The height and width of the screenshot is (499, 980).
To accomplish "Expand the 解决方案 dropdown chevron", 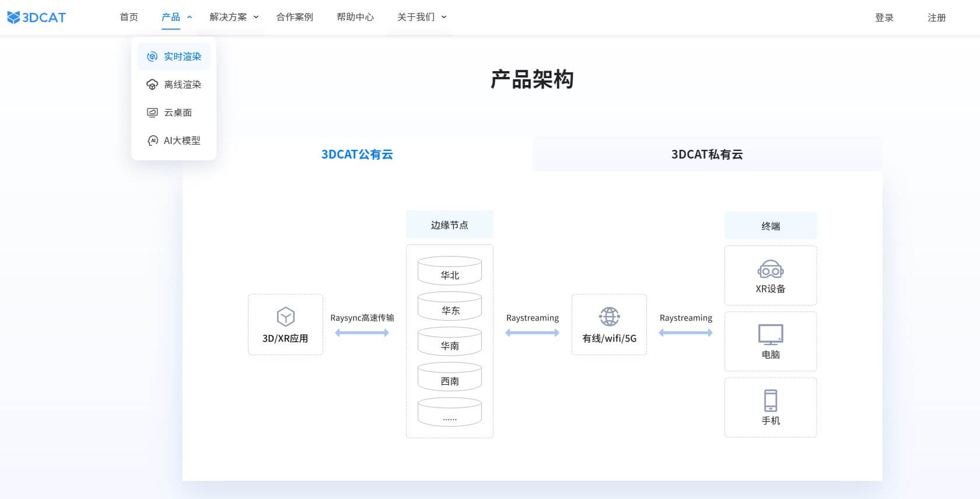I will pyautogui.click(x=256, y=17).
